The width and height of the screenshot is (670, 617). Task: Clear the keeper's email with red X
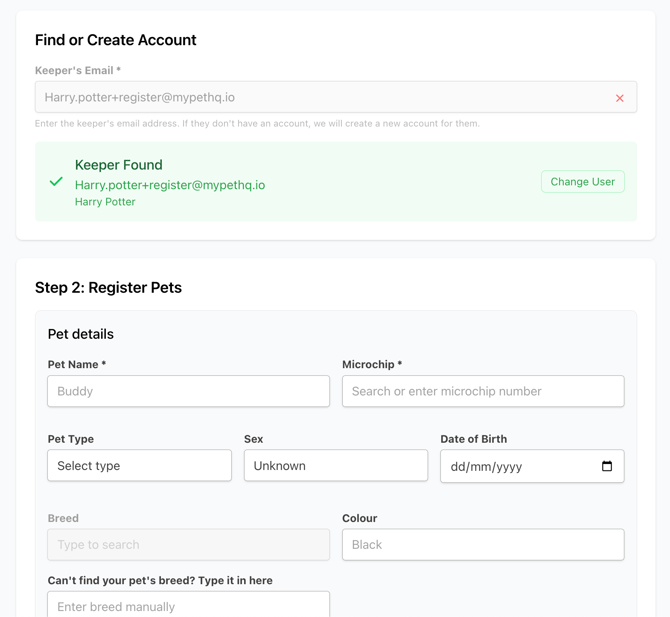(620, 98)
